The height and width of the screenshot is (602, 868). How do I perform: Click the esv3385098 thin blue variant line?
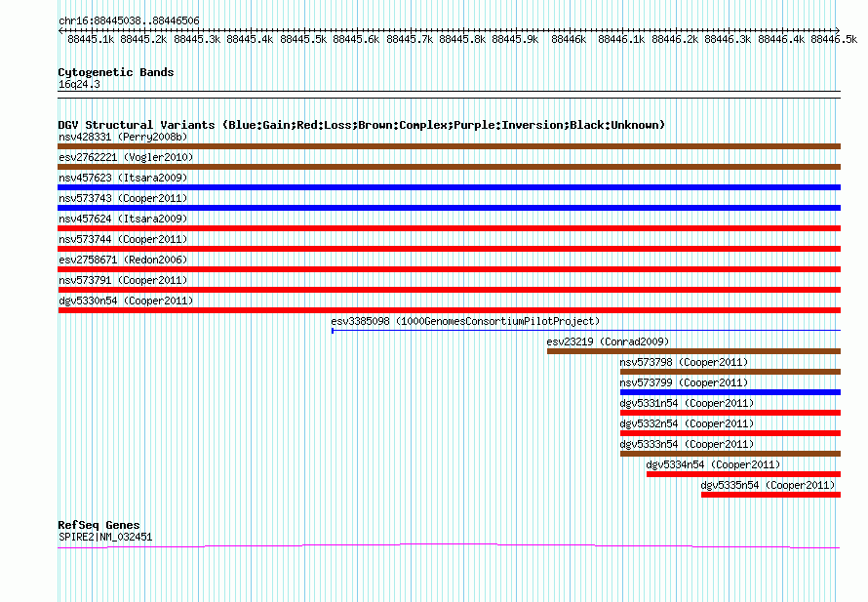[x=586, y=331]
